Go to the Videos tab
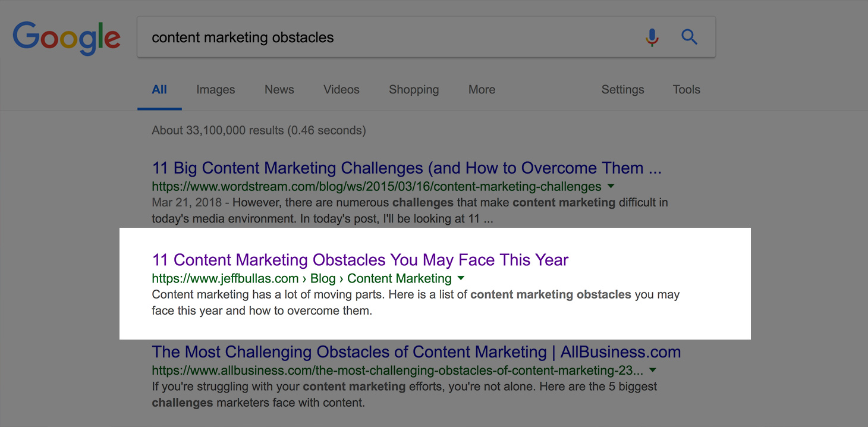 point(341,90)
